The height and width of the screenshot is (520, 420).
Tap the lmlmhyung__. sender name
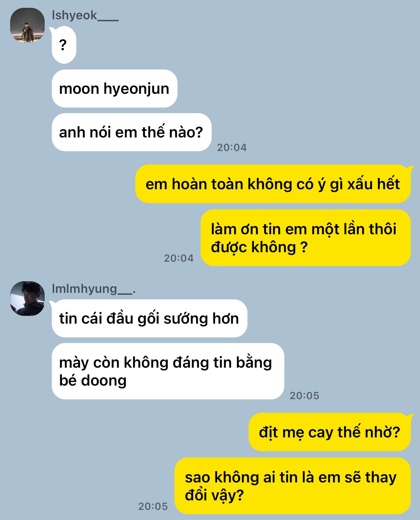(x=94, y=289)
